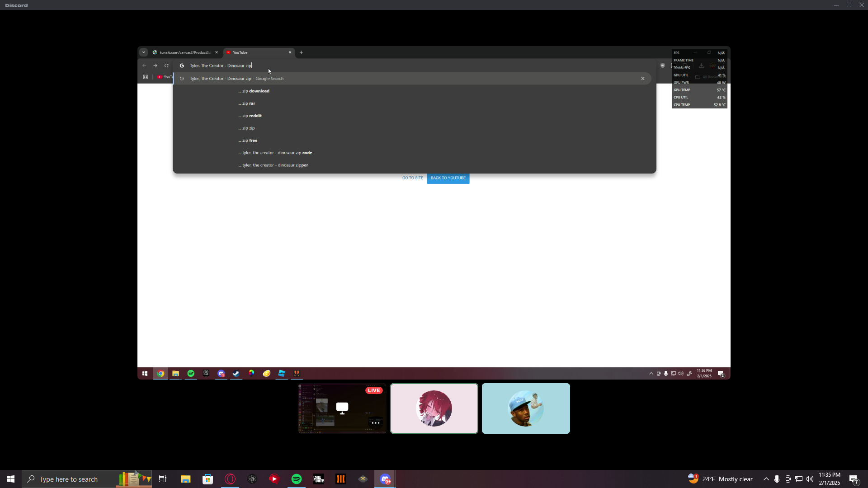Open File Explorer from the taskbar
This screenshot has height=488, width=868.
point(185,479)
